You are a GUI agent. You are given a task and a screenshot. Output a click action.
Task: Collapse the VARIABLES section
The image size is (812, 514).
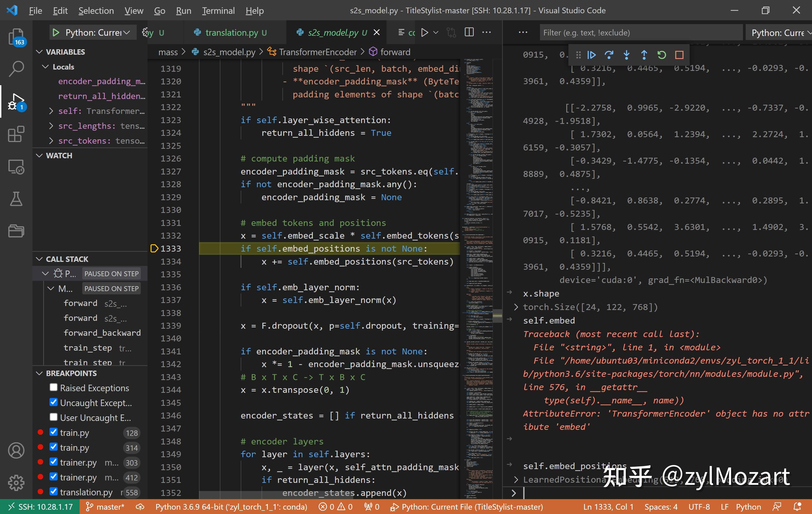40,52
